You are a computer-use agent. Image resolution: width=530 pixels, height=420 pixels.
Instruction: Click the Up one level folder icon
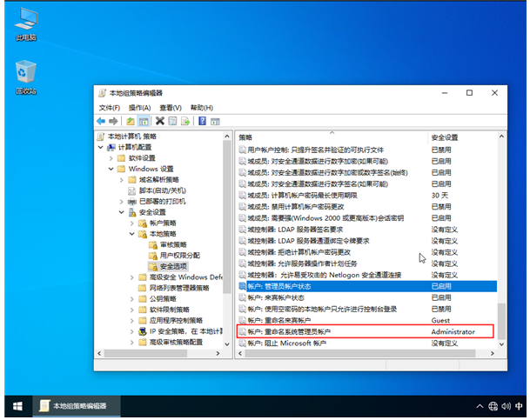[x=131, y=121]
